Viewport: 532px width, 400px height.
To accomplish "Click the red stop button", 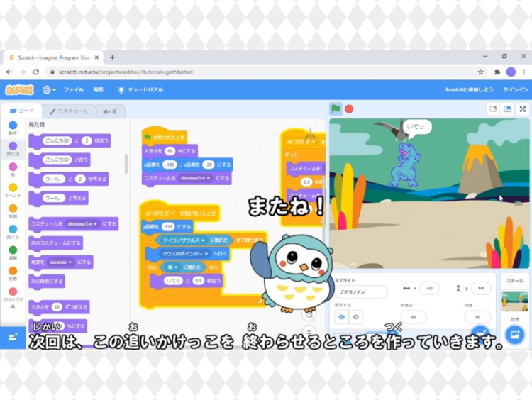I will 349,109.
